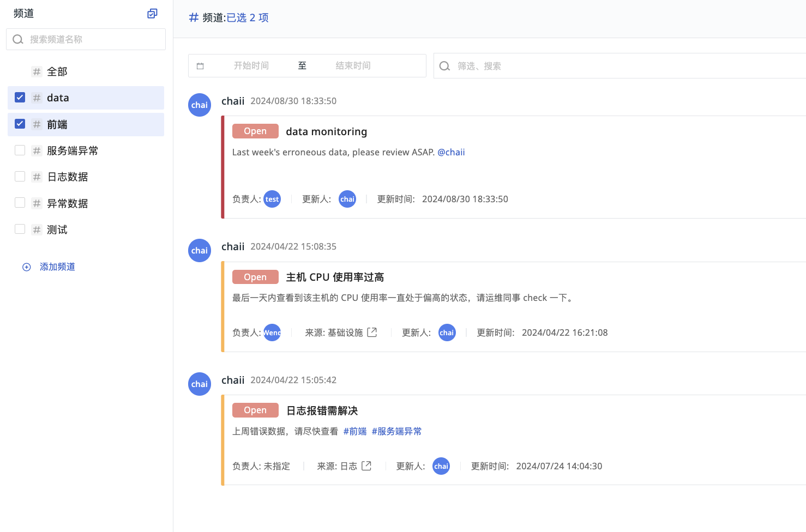Open the #前端 channel link in post
The width and height of the screenshot is (806, 532).
(355, 431)
